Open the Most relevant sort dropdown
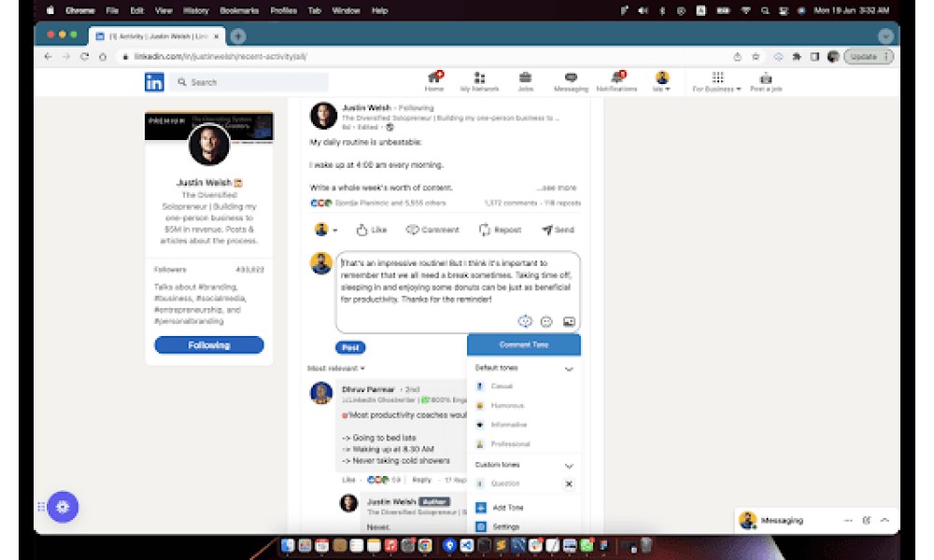Screen dimensions: 934x560 point(336,369)
